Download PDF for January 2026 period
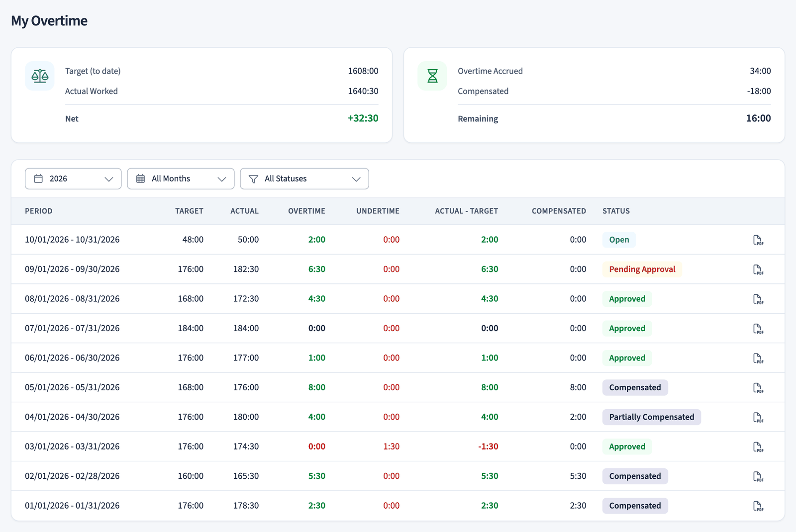Image resolution: width=796 pixels, height=532 pixels. click(758, 506)
